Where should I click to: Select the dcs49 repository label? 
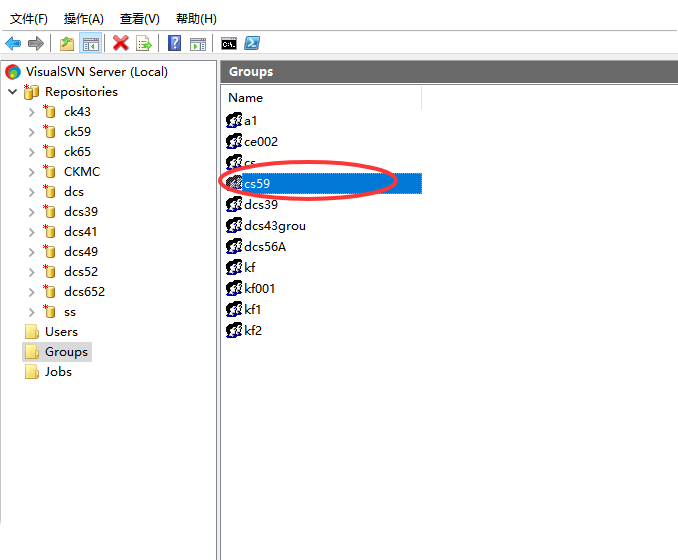(x=81, y=251)
